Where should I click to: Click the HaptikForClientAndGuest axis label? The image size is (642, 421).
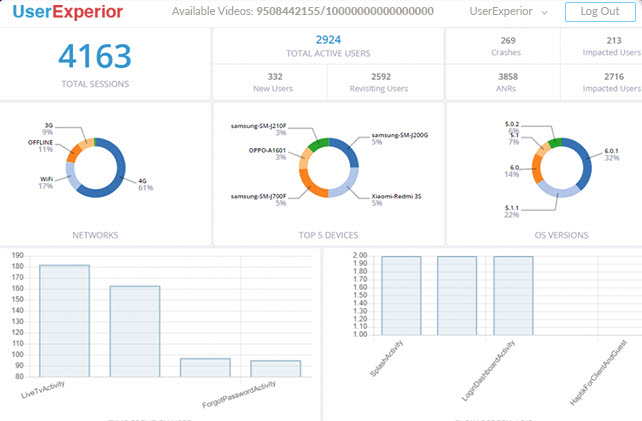[x=599, y=372]
